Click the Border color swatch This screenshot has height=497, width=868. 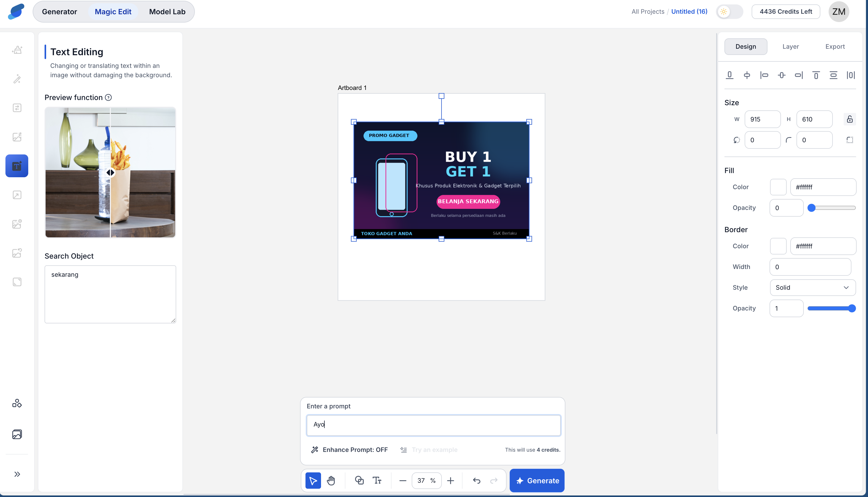pyautogui.click(x=778, y=246)
